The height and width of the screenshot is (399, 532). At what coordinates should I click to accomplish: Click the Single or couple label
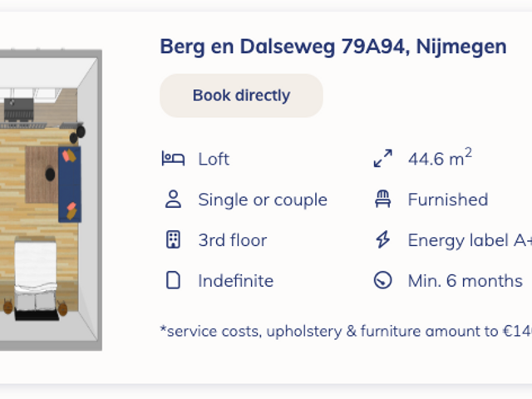click(263, 199)
